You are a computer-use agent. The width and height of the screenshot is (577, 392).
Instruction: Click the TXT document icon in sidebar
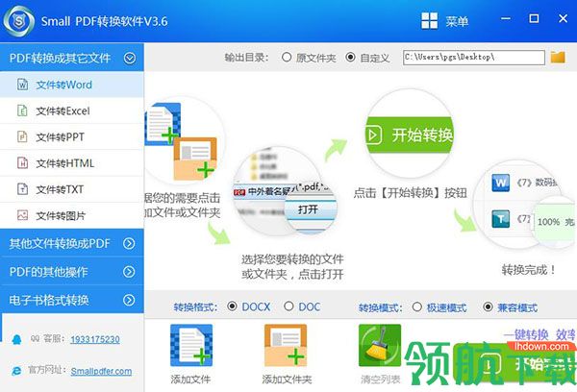(x=23, y=189)
